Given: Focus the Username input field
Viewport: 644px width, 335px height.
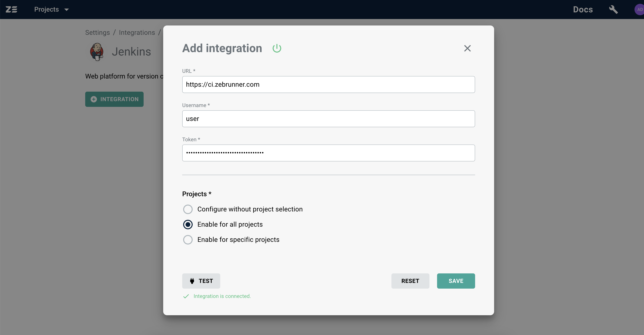Looking at the screenshot, I should (328, 119).
